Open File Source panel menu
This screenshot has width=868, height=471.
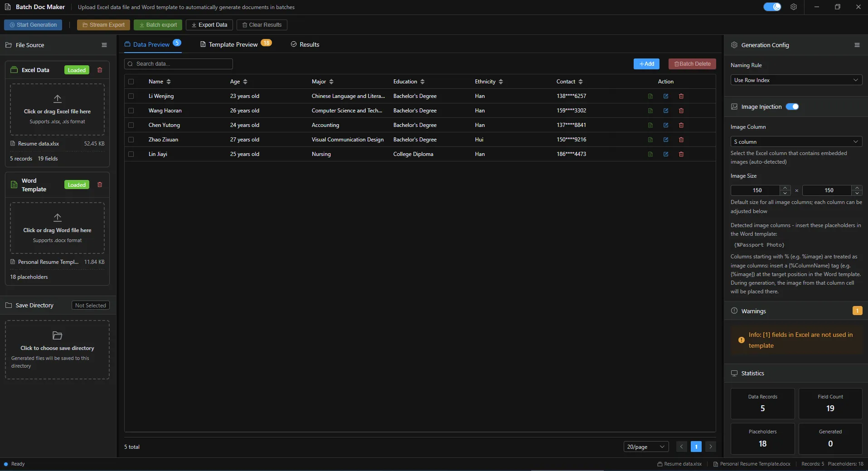coord(104,45)
